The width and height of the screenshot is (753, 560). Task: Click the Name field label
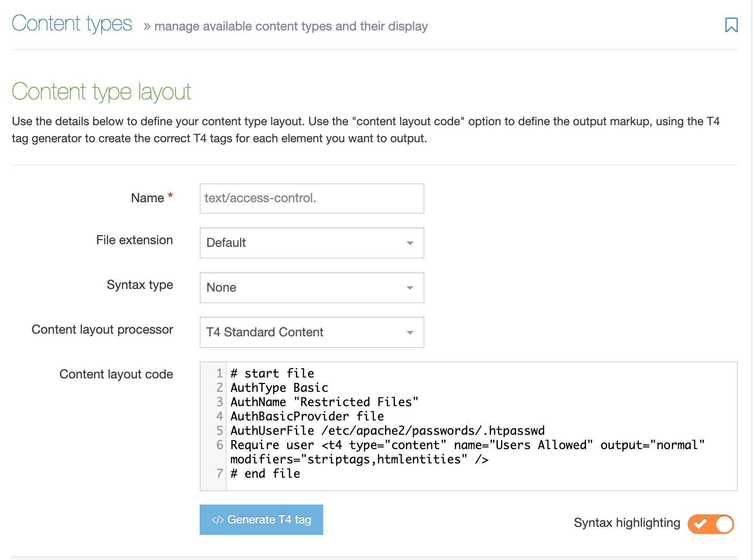[x=147, y=198]
